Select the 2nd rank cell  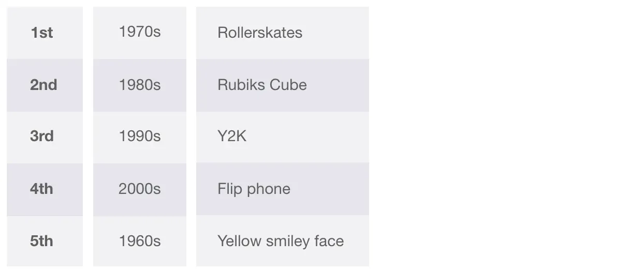point(45,85)
